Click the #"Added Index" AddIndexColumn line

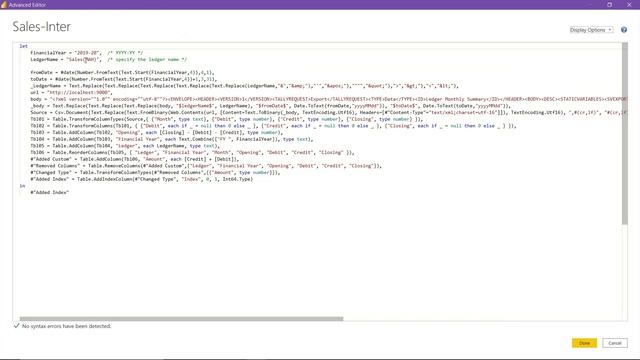[142, 179]
